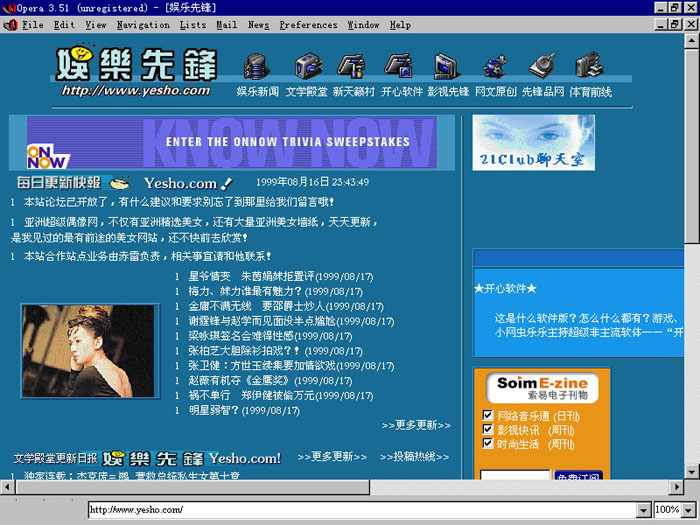Follow the 体育前线 text link
This screenshot has height=525, width=700.
coord(590,92)
